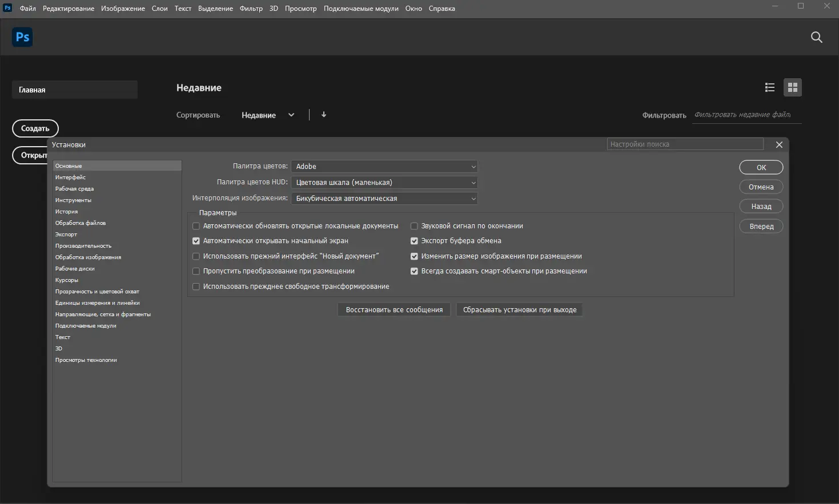Enable Использовать прежний интерфейс "Новый документ"

(x=196, y=256)
